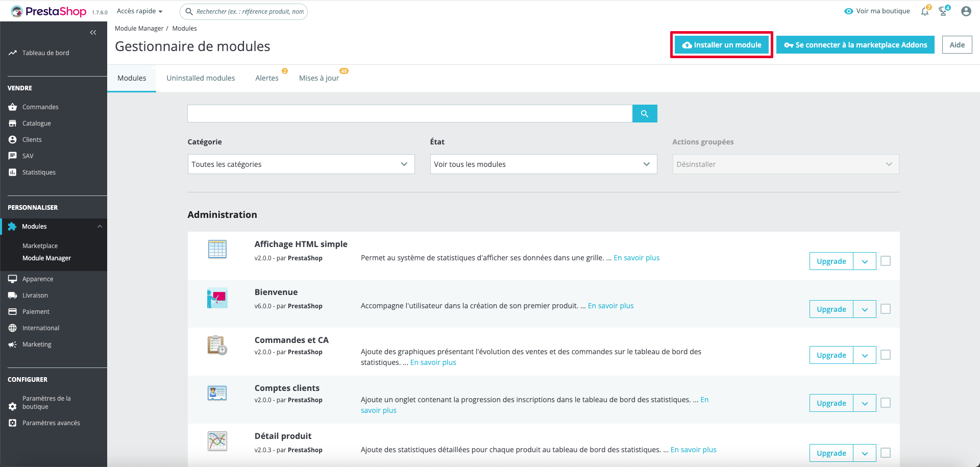This screenshot has width=980, height=467.
Task: Click the Paramètres de la boutique gear icon
Action: coord(13,407)
